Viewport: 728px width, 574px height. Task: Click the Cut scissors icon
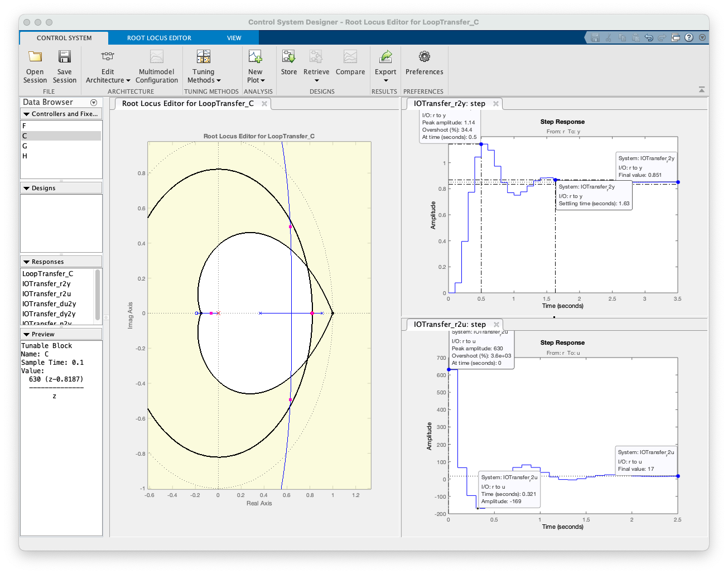tap(609, 38)
